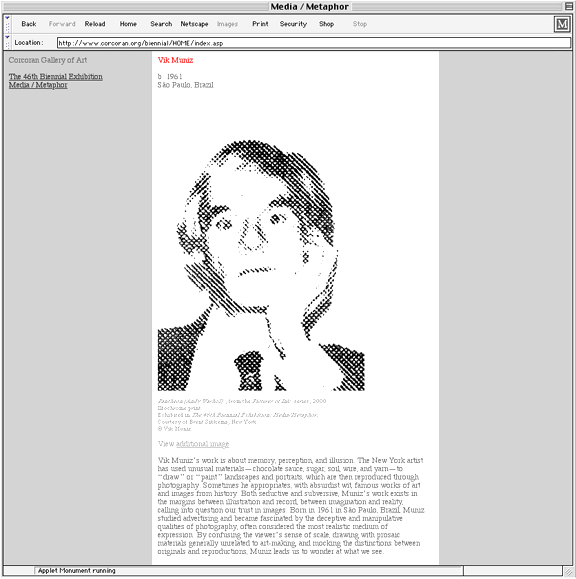The image size is (576, 579).
Task: Follow the Media / Metaphor sidebar link
Action: (x=38, y=85)
